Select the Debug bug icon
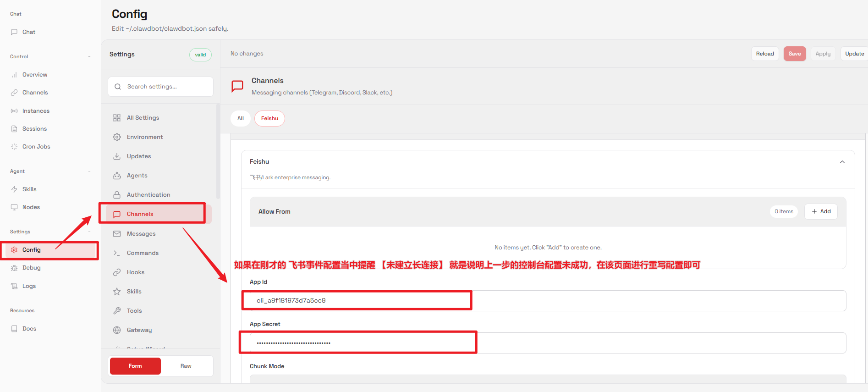 pos(14,268)
